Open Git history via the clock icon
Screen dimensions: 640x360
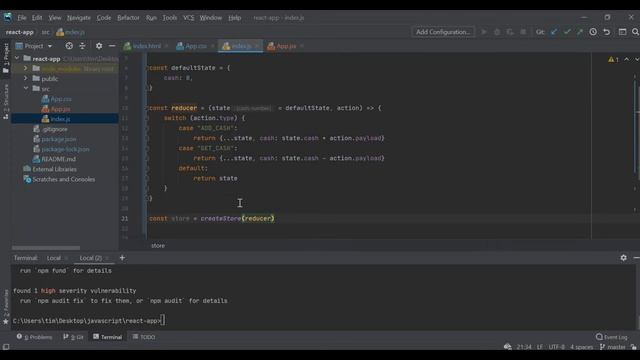tap(593, 32)
